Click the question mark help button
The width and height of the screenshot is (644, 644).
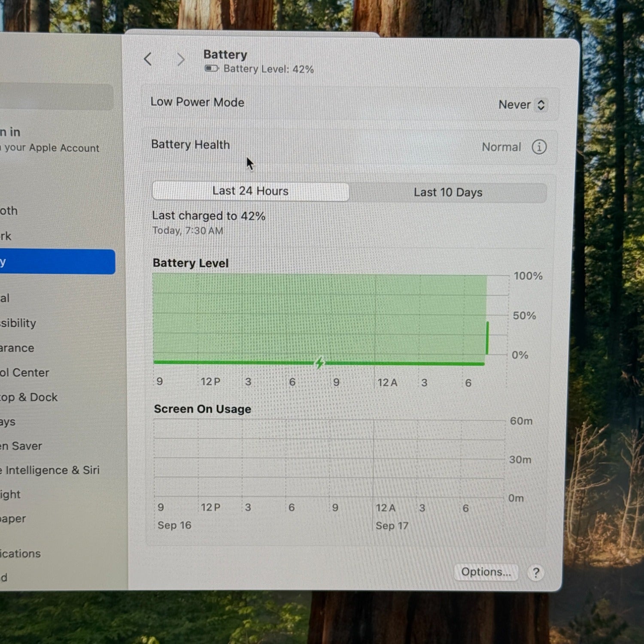pyautogui.click(x=536, y=572)
